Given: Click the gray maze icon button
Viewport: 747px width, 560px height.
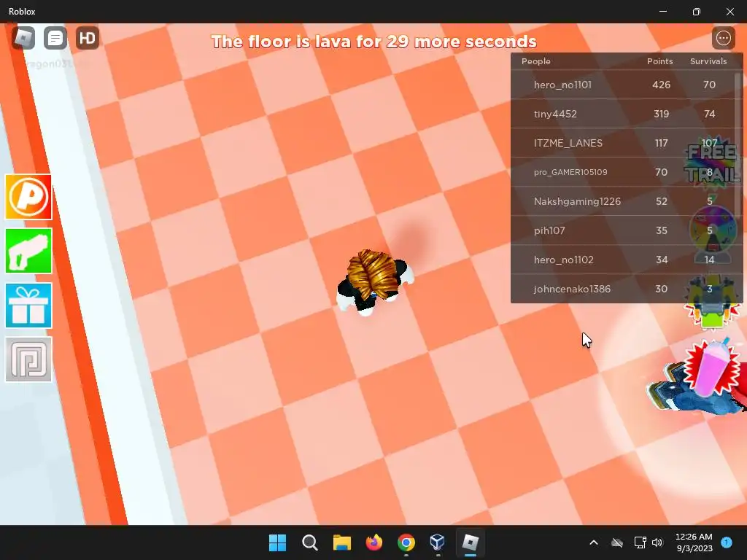Looking at the screenshot, I should coord(28,359).
